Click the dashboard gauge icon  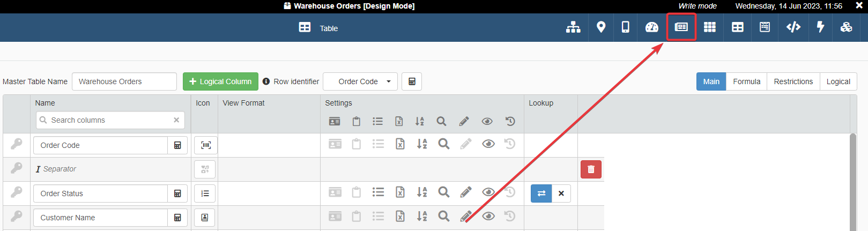(651, 27)
